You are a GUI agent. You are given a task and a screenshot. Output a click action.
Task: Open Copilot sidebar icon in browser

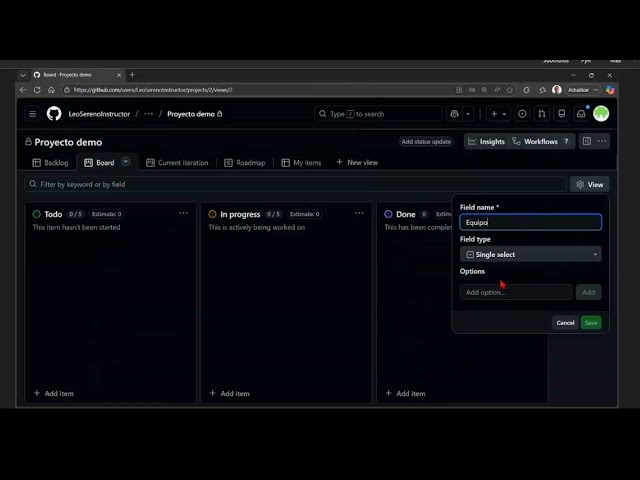click(x=610, y=90)
